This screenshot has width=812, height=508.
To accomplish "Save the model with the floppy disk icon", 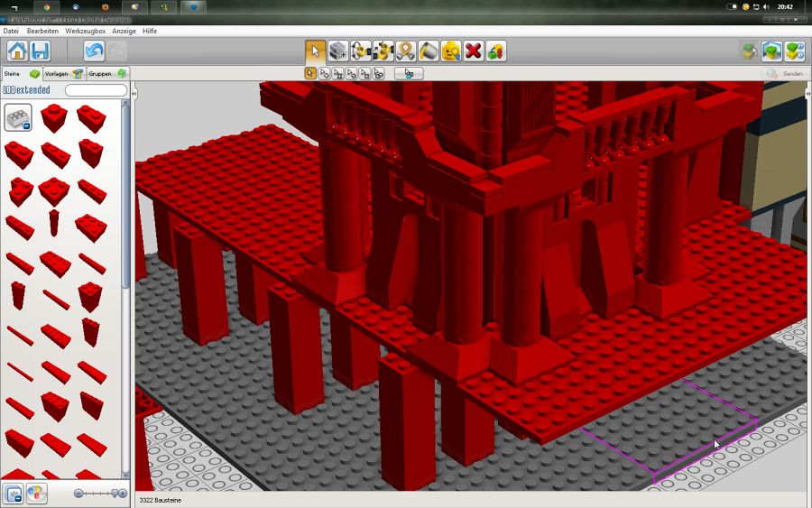I will coord(40,51).
